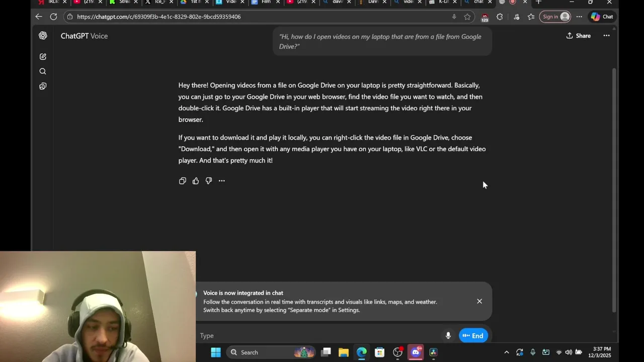Open the library icon in the sidebar
Screen dimensions: 644x362
click(43, 86)
